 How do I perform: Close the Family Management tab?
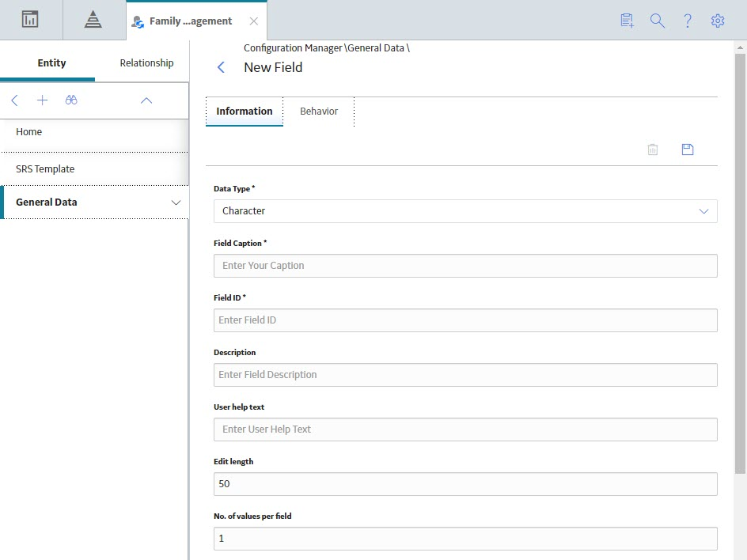click(254, 21)
